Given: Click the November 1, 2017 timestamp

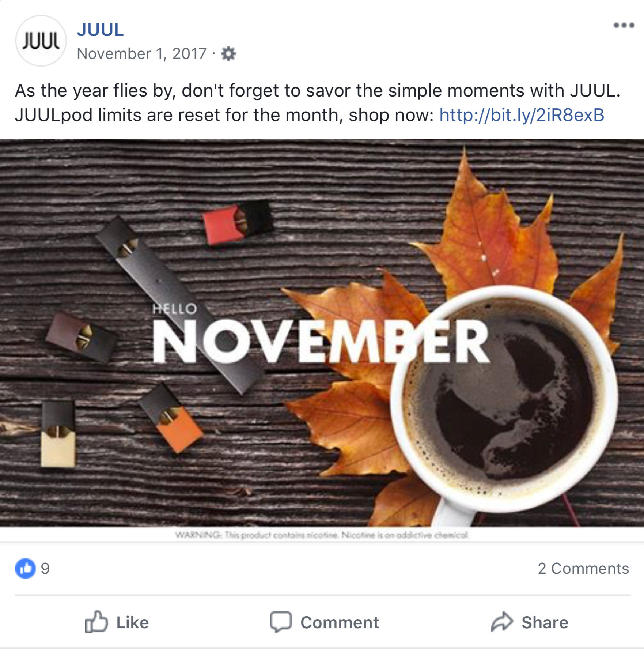Looking at the screenshot, I should [x=142, y=54].
